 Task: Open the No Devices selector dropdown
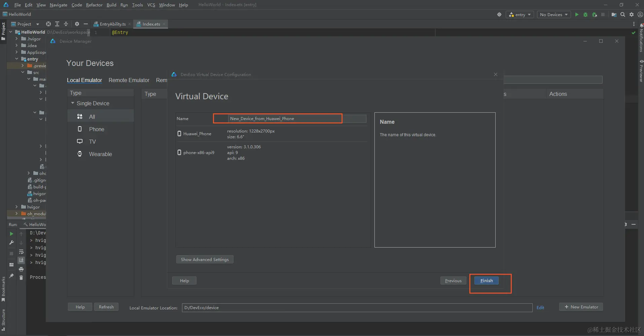coord(554,14)
